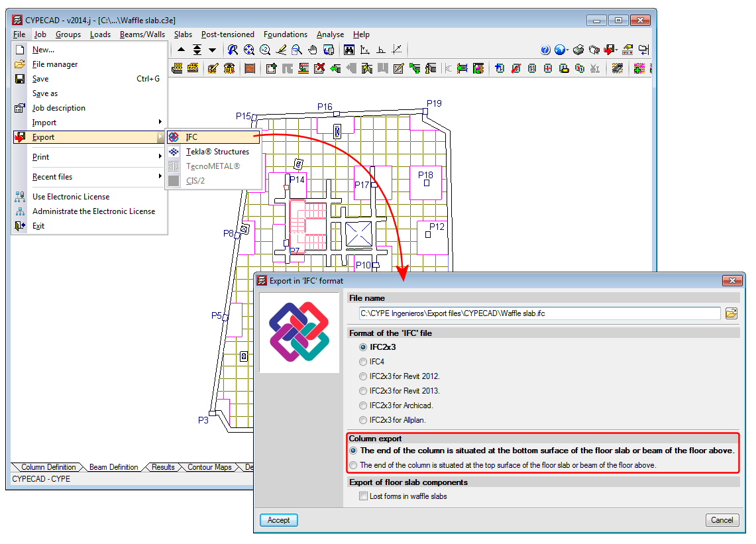This screenshot has width=756, height=544.
Task: Open help with the blue question mark icon
Action: coord(545,50)
